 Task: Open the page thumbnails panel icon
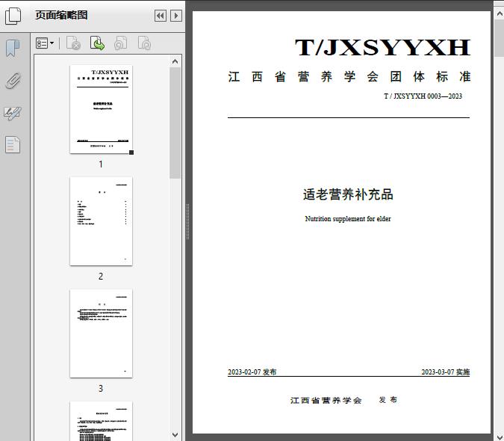click(13, 16)
